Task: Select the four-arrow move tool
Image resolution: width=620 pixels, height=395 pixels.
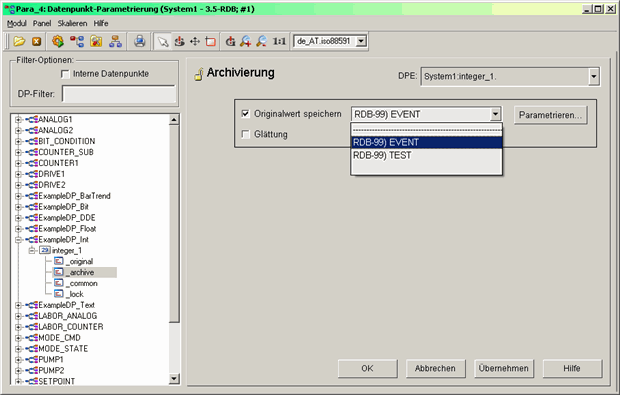Action: [195, 41]
